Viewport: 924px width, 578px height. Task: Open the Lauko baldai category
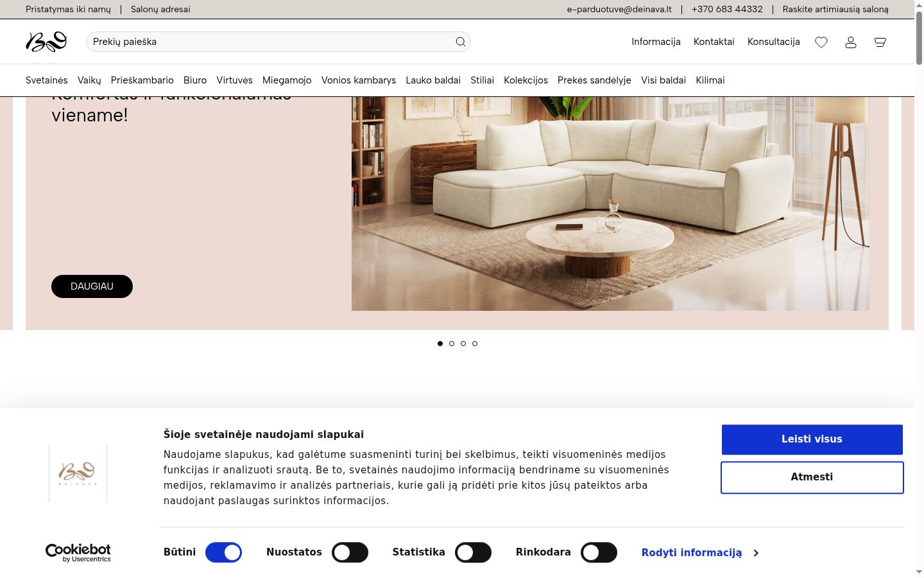433,80
